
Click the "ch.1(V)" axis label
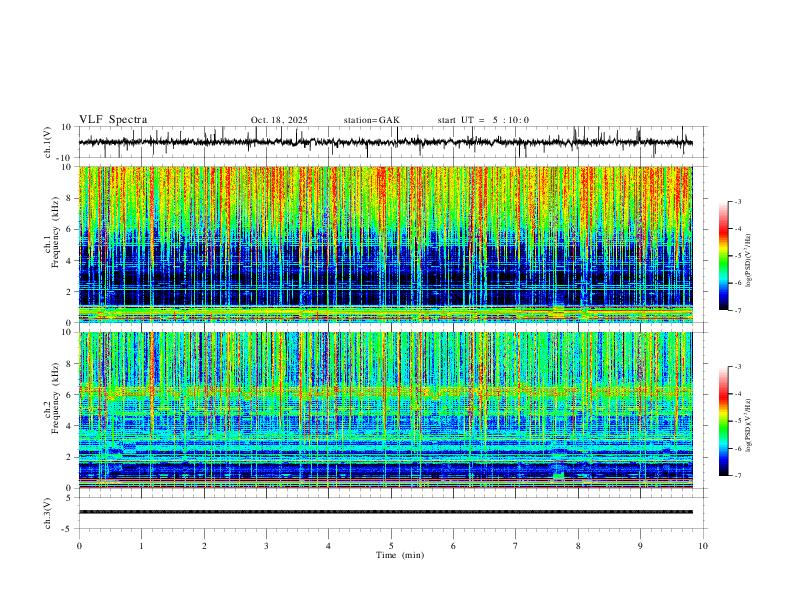click(x=48, y=142)
